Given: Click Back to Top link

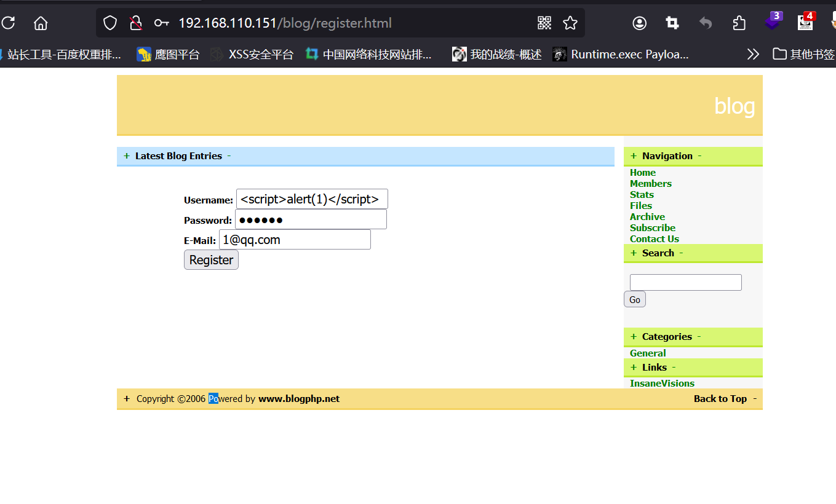Looking at the screenshot, I should [x=720, y=399].
